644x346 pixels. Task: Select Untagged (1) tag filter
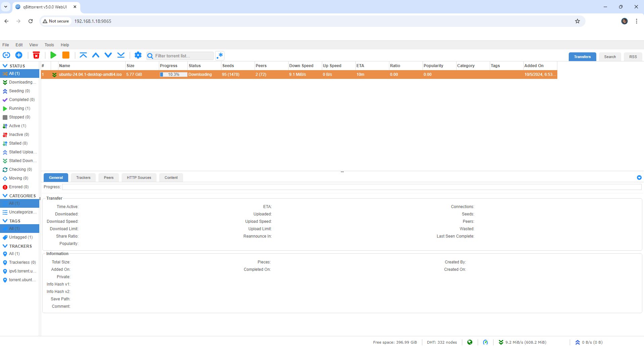[19, 237]
